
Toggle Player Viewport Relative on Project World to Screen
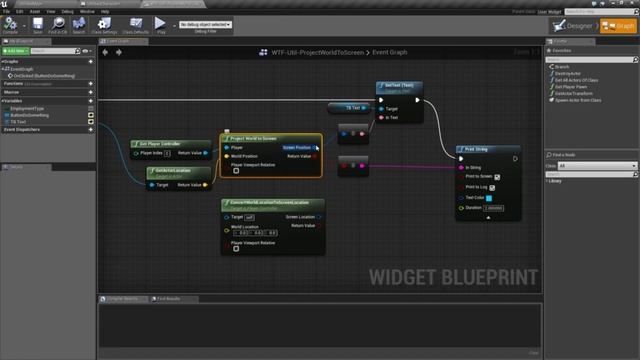pyautogui.click(x=236, y=171)
